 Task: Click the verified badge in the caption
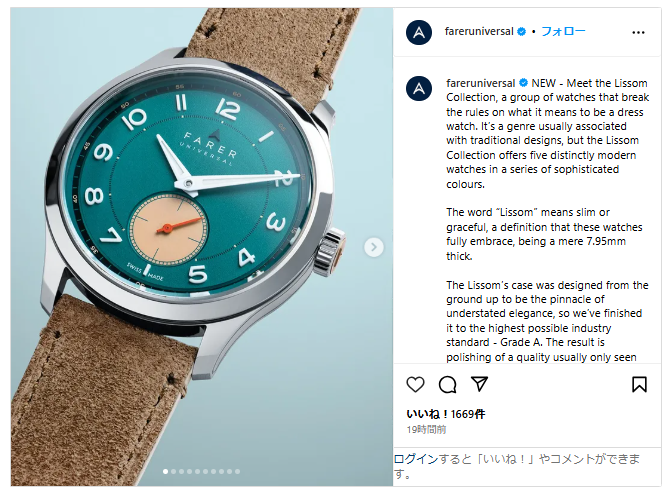[x=523, y=83]
